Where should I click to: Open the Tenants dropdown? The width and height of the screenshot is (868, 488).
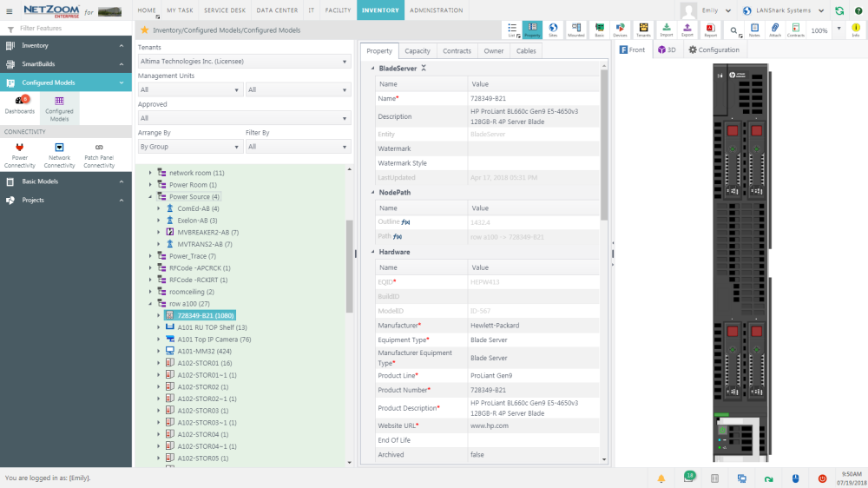tap(243, 61)
